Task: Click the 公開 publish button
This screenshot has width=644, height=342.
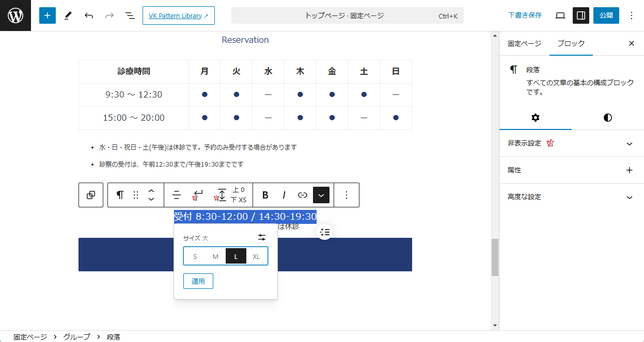Action: pos(606,15)
